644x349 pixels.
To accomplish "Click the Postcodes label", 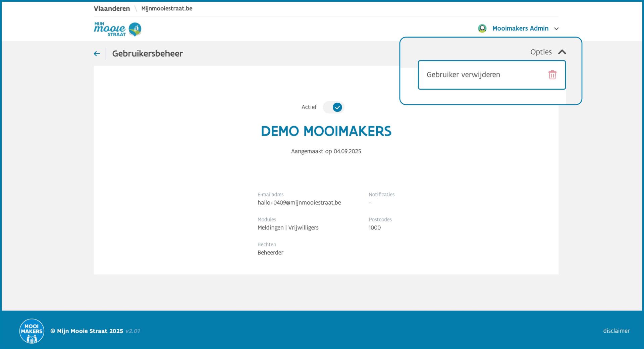I will click(x=380, y=219).
